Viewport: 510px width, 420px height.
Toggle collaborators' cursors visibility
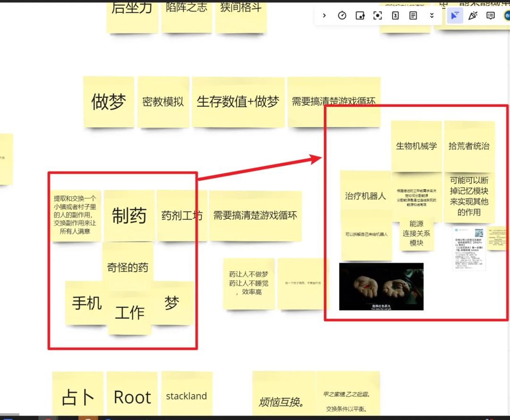tap(455, 15)
